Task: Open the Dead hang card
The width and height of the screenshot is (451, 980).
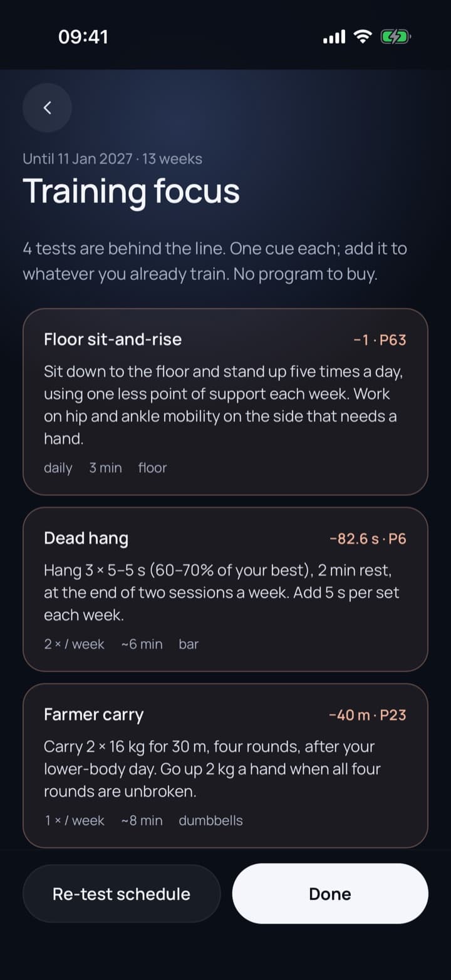Action: click(x=225, y=589)
